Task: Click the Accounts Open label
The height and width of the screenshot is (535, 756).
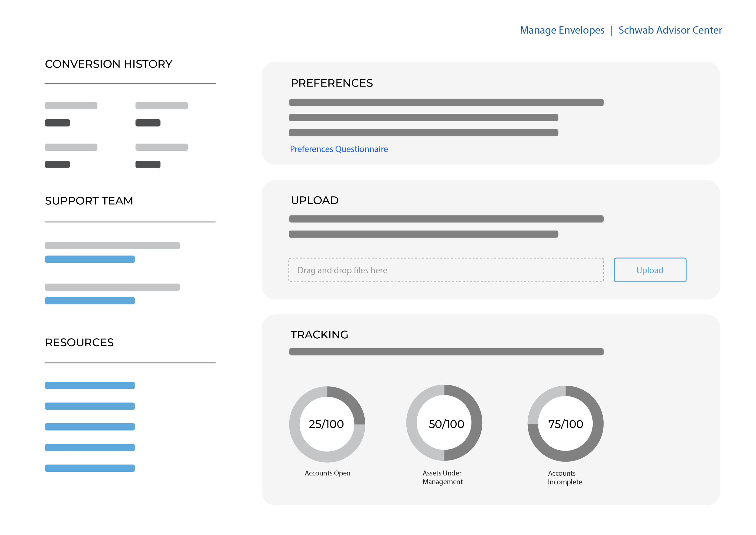Action: tap(327, 473)
